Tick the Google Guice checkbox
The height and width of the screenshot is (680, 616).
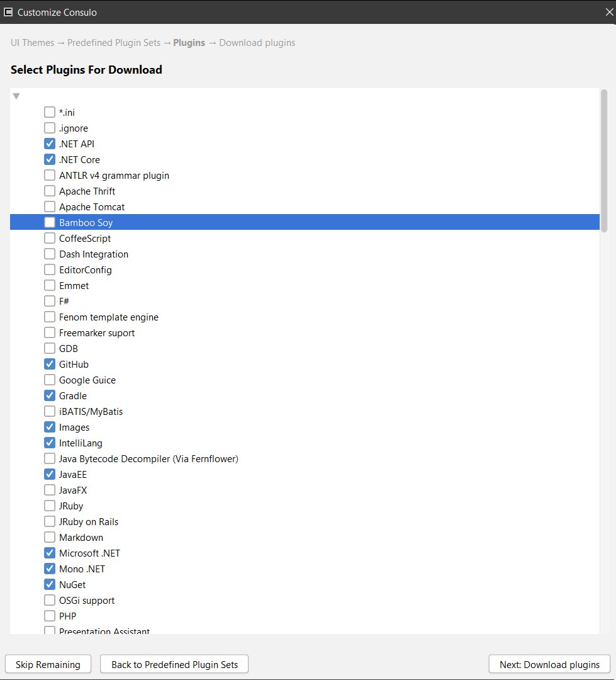(x=50, y=380)
